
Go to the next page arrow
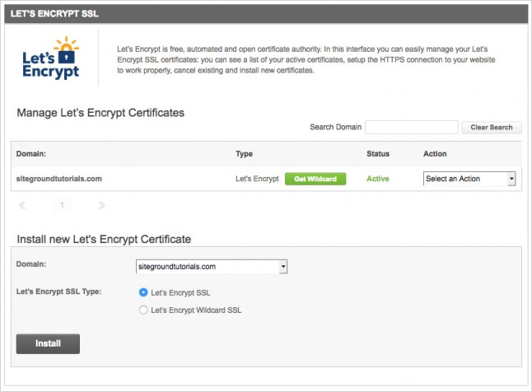(x=101, y=204)
